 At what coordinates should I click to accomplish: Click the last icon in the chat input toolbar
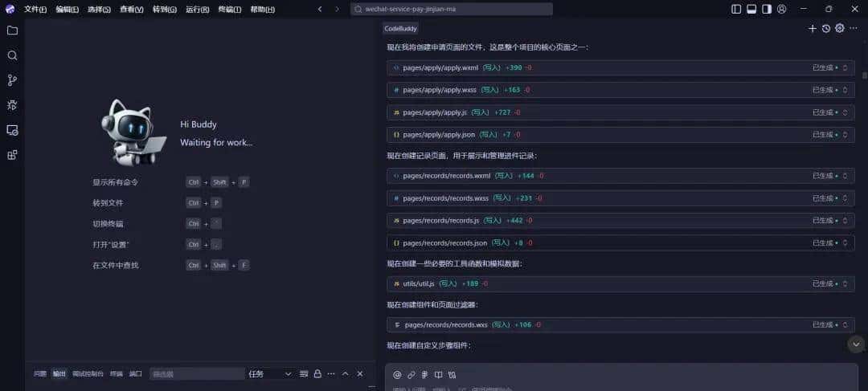tap(452, 374)
